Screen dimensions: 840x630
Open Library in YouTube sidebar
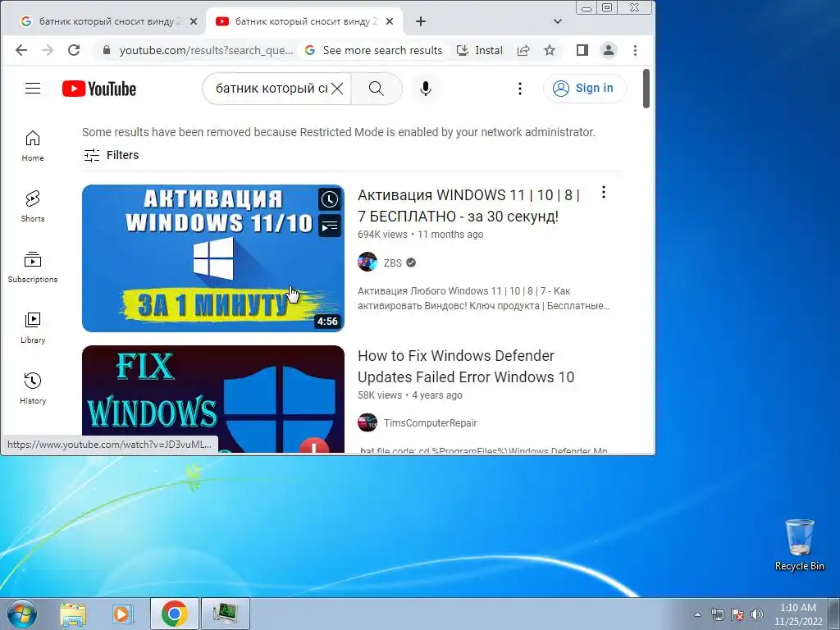coord(33,327)
